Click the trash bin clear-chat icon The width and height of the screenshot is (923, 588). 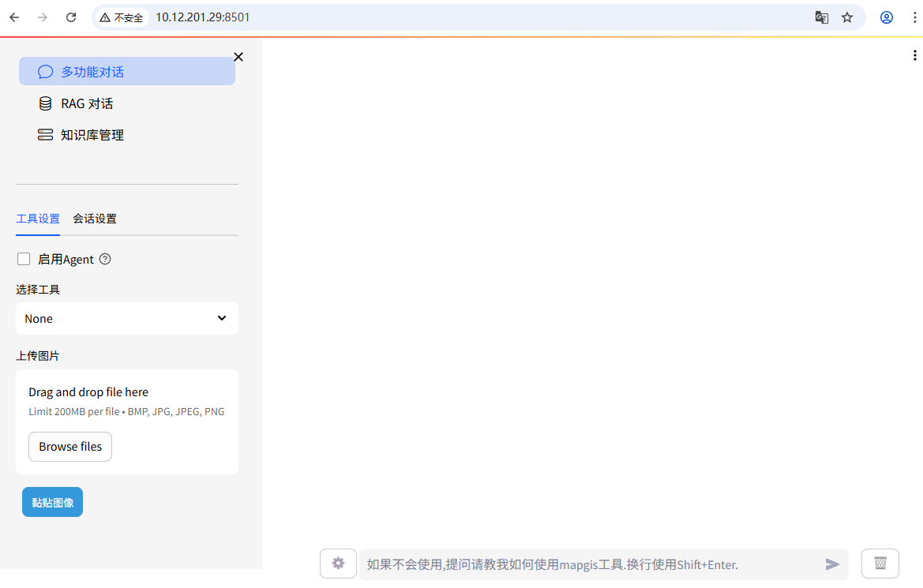point(880,564)
